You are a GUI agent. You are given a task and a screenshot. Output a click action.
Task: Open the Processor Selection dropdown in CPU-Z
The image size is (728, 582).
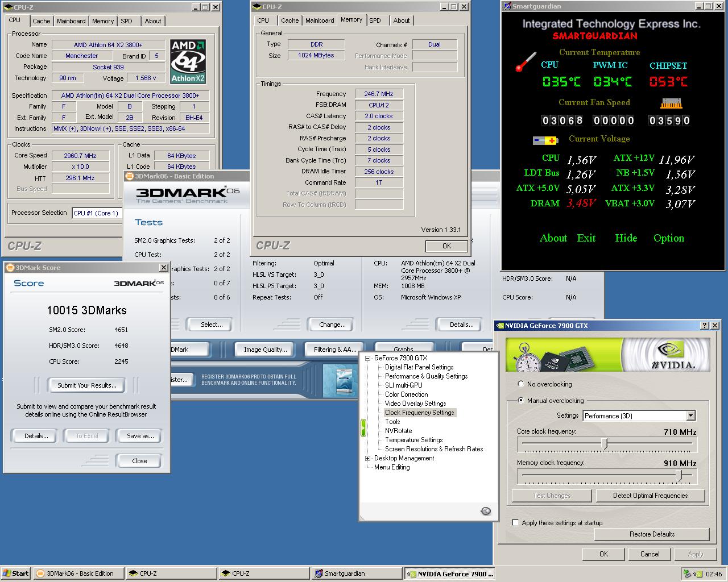point(97,213)
